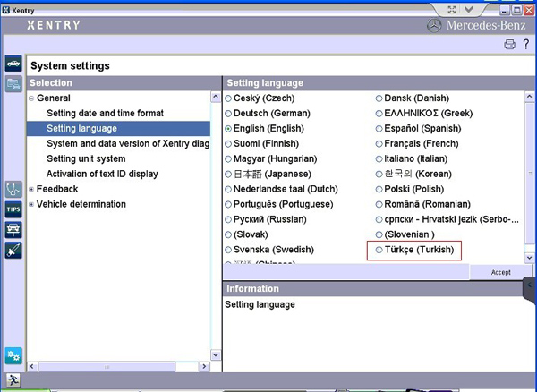Viewport: 537px width, 392px height.
Task: Expand the Vehicle determination node
Action: click(31, 204)
